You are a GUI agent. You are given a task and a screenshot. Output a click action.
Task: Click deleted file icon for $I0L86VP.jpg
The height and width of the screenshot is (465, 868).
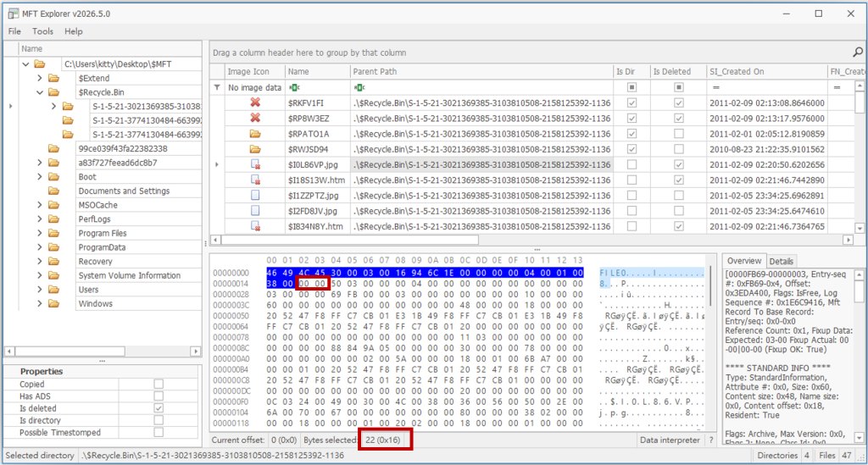coord(255,164)
